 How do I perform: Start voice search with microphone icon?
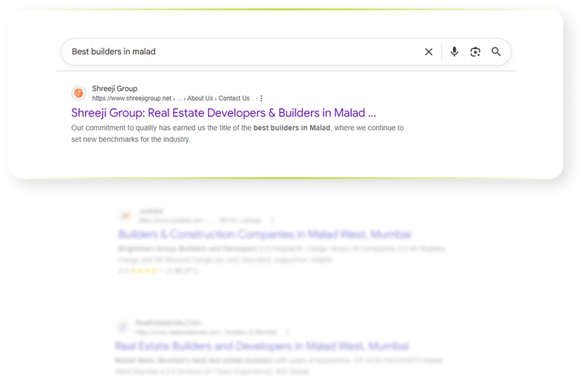click(x=454, y=52)
